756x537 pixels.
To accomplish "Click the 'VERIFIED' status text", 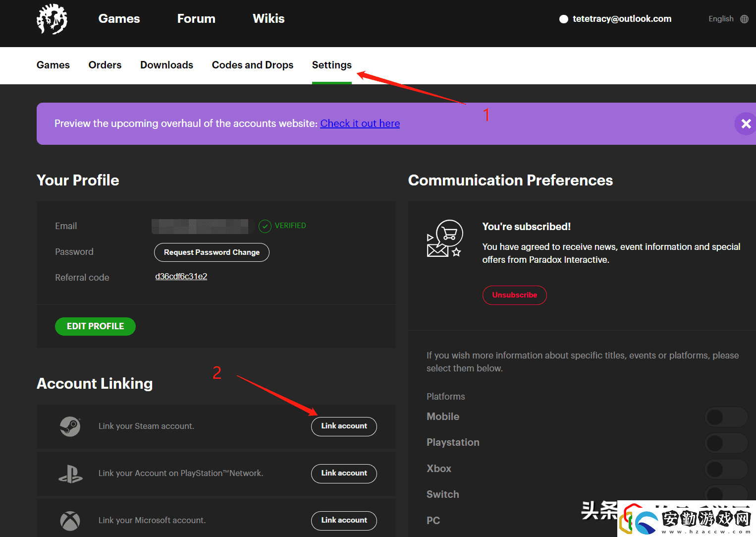I will (290, 226).
